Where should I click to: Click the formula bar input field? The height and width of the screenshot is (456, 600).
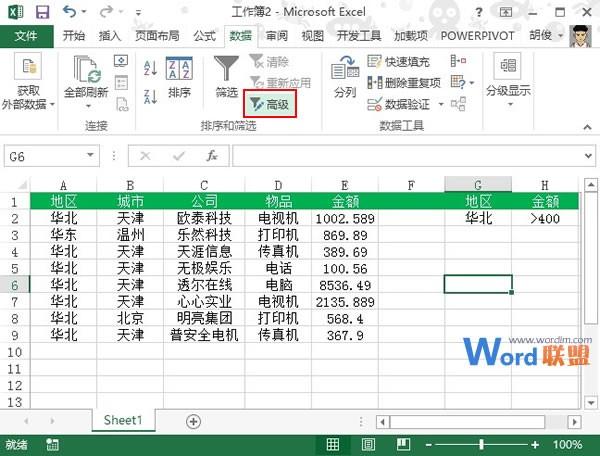click(408, 156)
